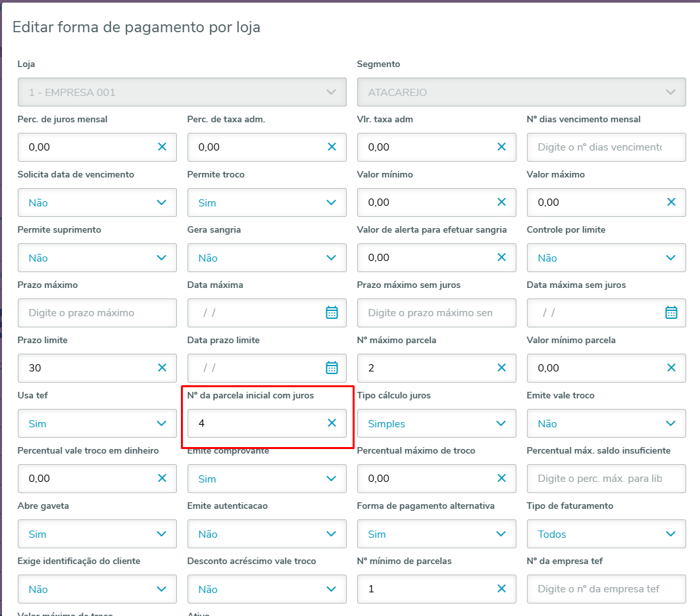
Task: Click the Prazo máximo input field
Action: tap(97, 313)
